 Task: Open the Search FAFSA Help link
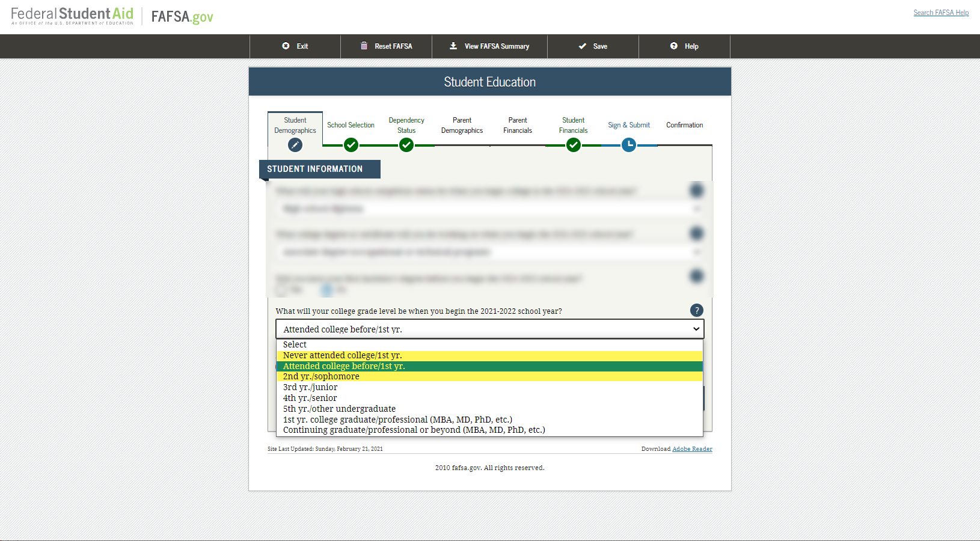click(x=941, y=13)
